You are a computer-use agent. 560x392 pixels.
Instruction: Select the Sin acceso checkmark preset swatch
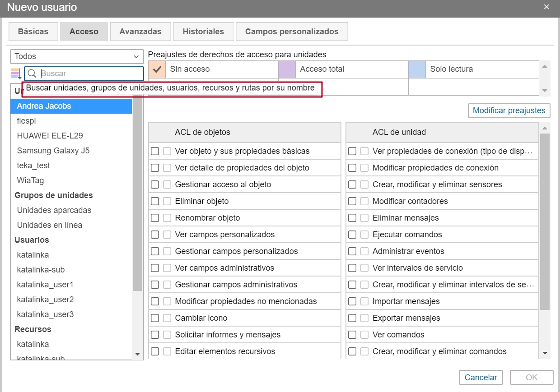(x=157, y=69)
